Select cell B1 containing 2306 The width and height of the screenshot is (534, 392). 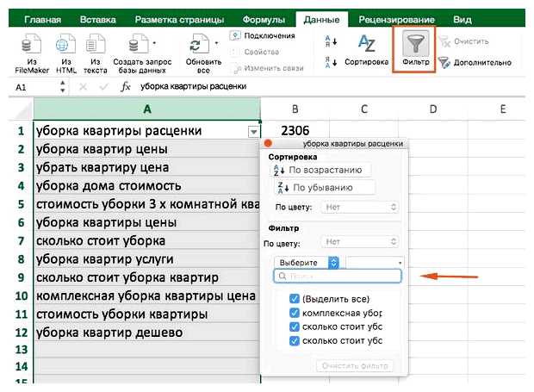click(295, 130)
